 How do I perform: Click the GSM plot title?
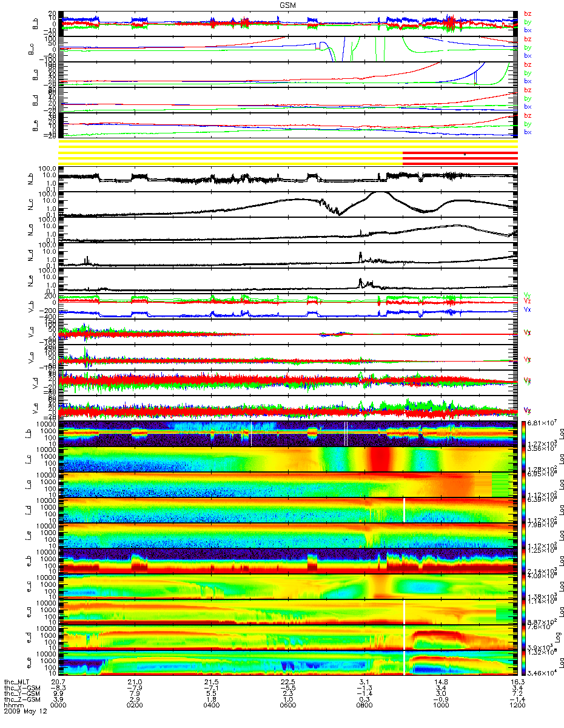[x=289, y=5]
